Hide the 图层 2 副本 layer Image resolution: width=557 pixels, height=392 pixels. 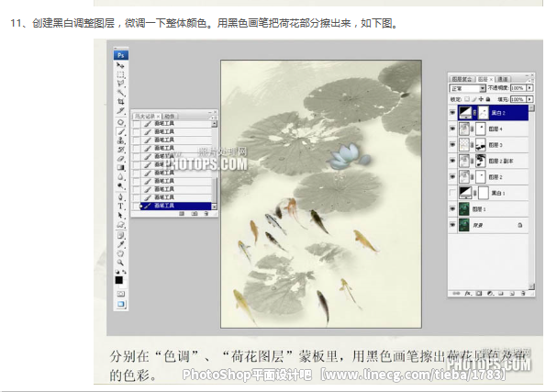[x=452, y=161]
